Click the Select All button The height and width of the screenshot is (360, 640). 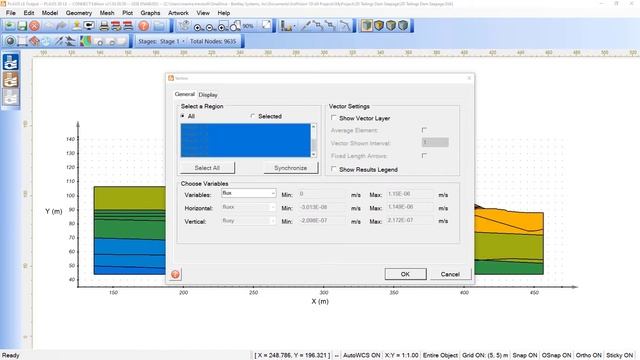pyautogui.click(x=207, y=168)
